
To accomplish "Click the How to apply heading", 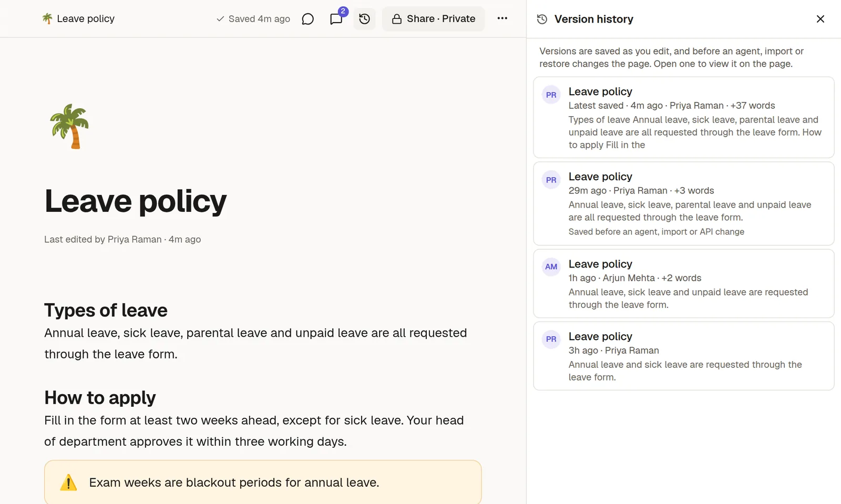I will coord(100,398).
